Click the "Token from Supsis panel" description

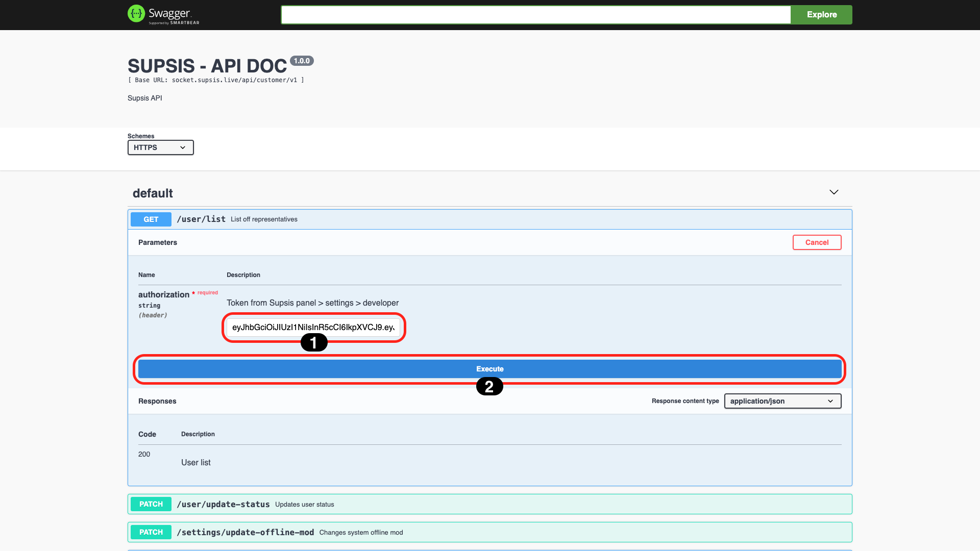(313, 303)
